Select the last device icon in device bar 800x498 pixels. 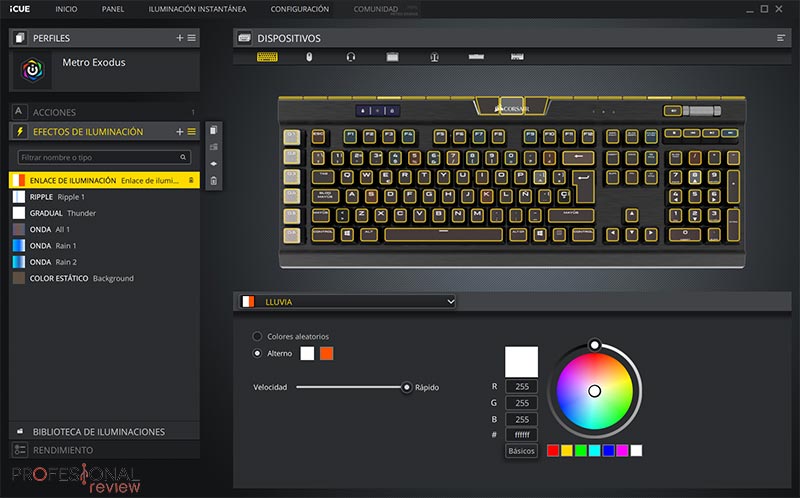point(517,57)
